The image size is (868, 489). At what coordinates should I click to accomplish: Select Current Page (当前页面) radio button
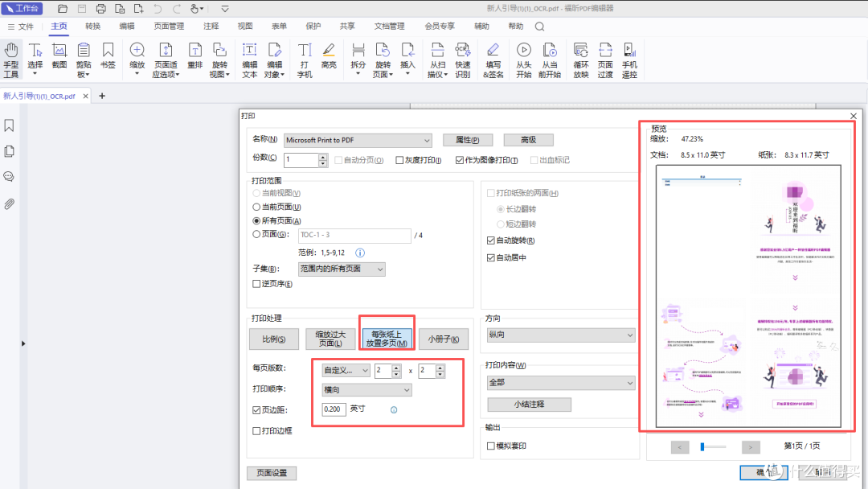tap(256, 207)
